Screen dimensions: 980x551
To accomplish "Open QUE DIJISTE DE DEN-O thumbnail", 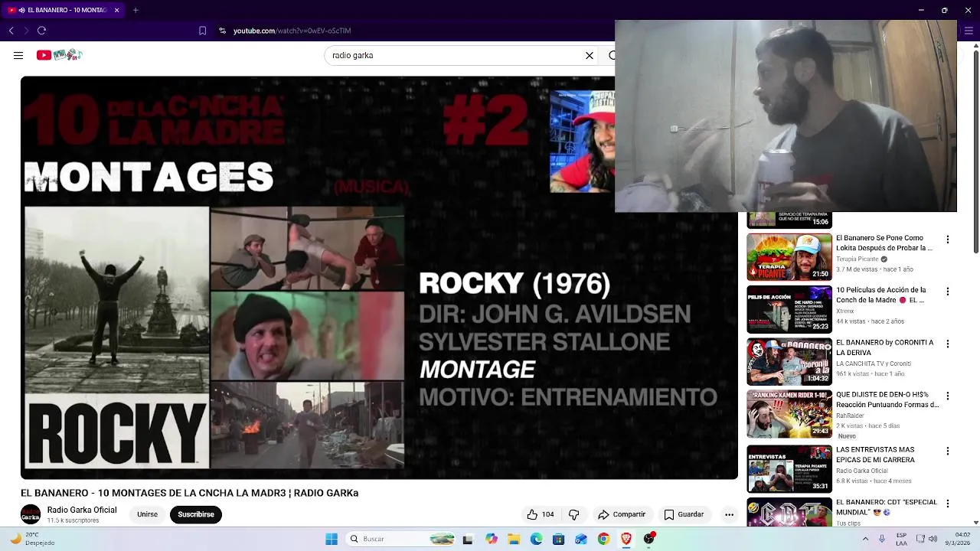I will (x=789, y=414).
